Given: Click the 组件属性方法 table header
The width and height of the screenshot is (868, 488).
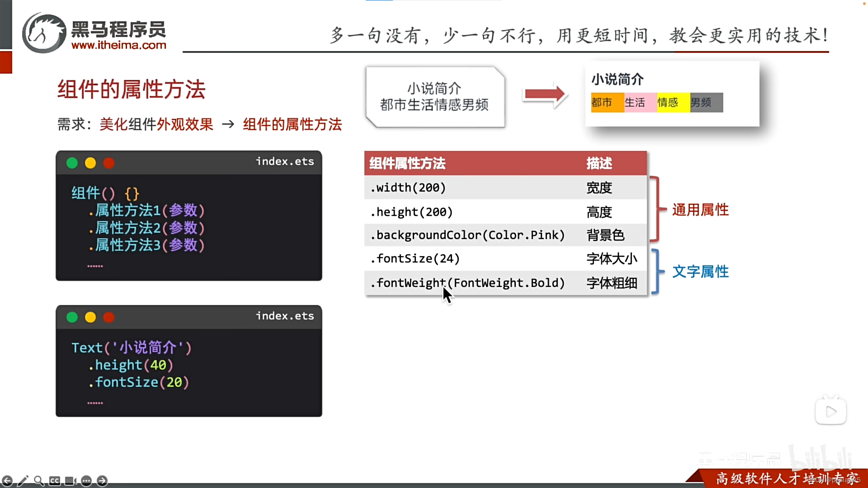Looking at the screenshot, I should (x=407, y=163).
